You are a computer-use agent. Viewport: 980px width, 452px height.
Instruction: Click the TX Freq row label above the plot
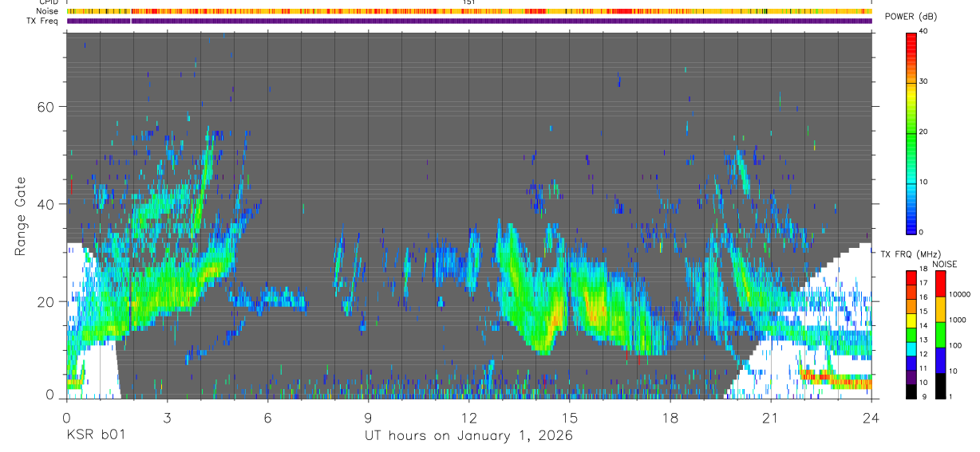pos(42,21)
